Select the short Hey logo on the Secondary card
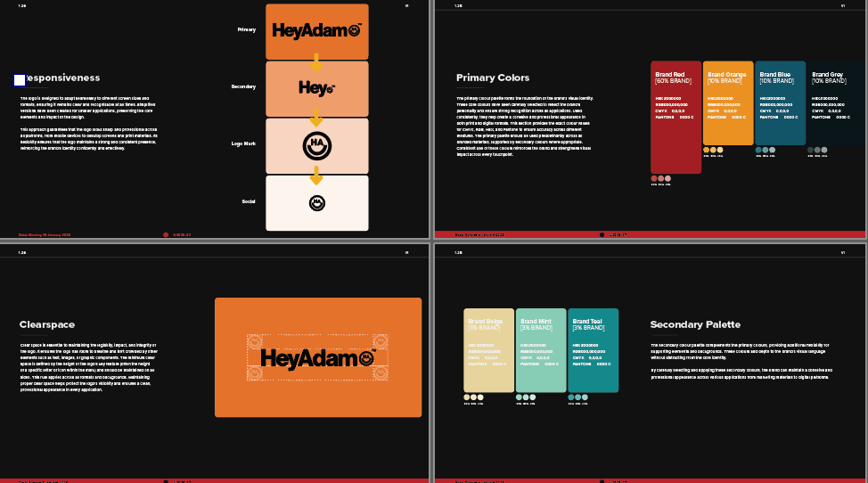868x483 pixels. point(316,88)
